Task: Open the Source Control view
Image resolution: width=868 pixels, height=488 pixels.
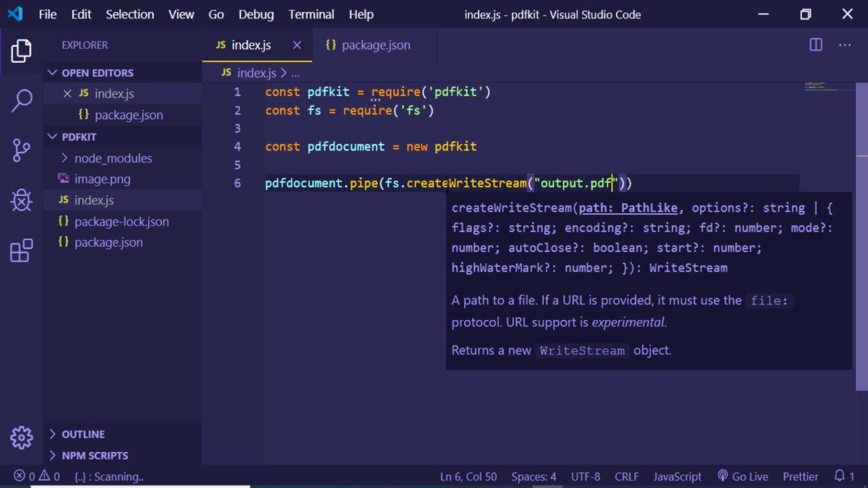Action: point(22,150)
